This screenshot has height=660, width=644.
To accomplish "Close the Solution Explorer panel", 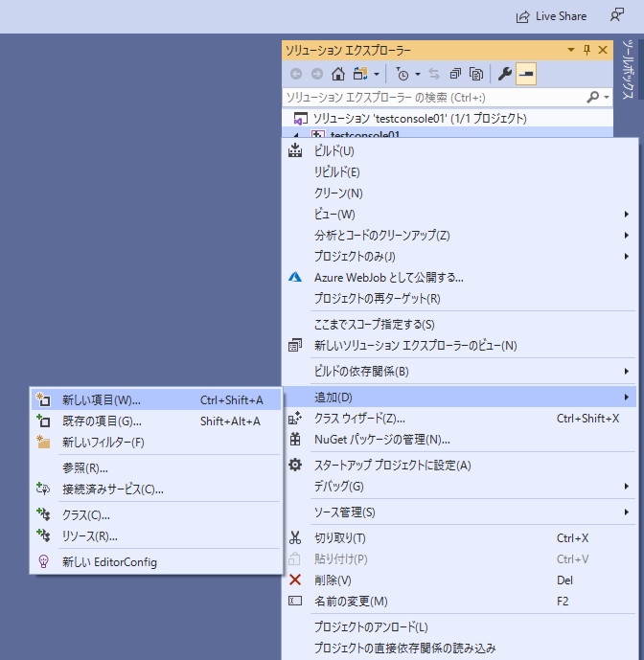I will pos(603,50).
